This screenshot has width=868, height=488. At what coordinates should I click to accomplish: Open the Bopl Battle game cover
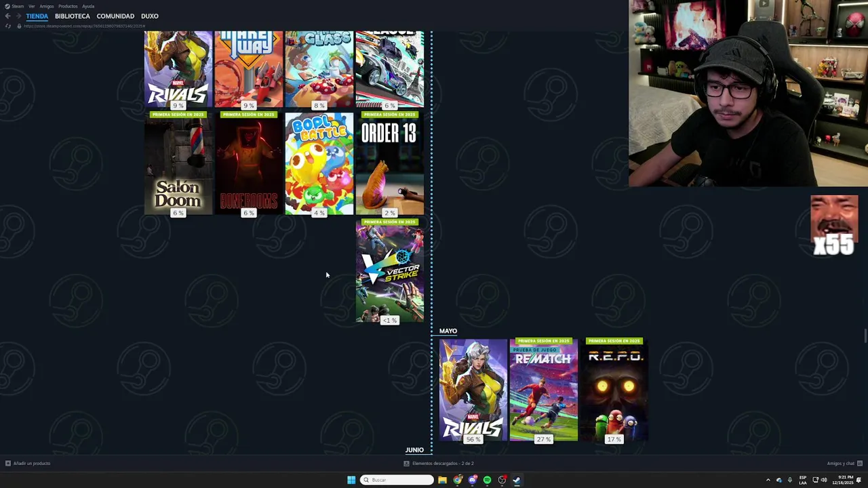[319, 163]
